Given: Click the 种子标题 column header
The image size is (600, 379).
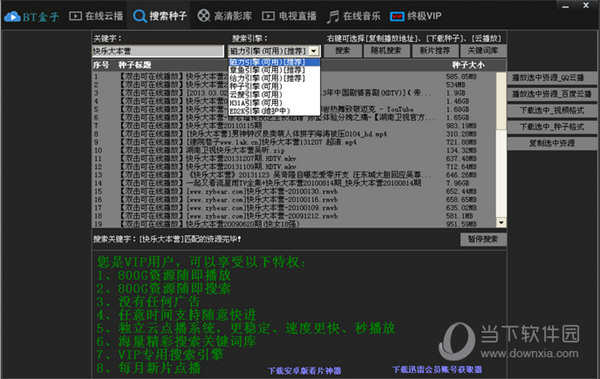Looking at the screenshot, I should [134, 65].
